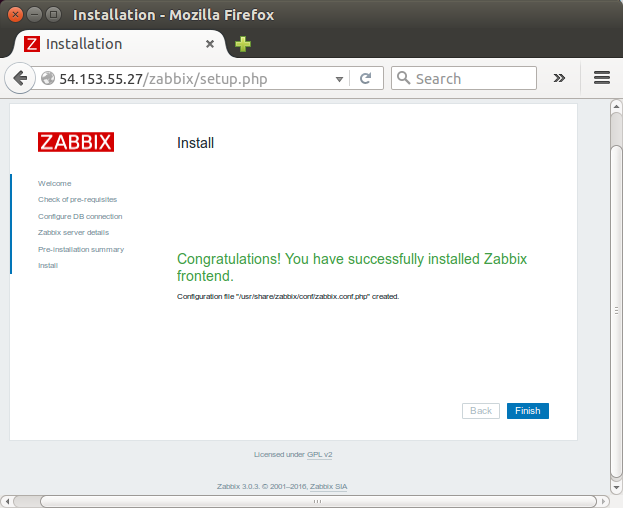Click the vertical scrollbar thumb
Screen dimensions: 623x508
coord(616,312)
